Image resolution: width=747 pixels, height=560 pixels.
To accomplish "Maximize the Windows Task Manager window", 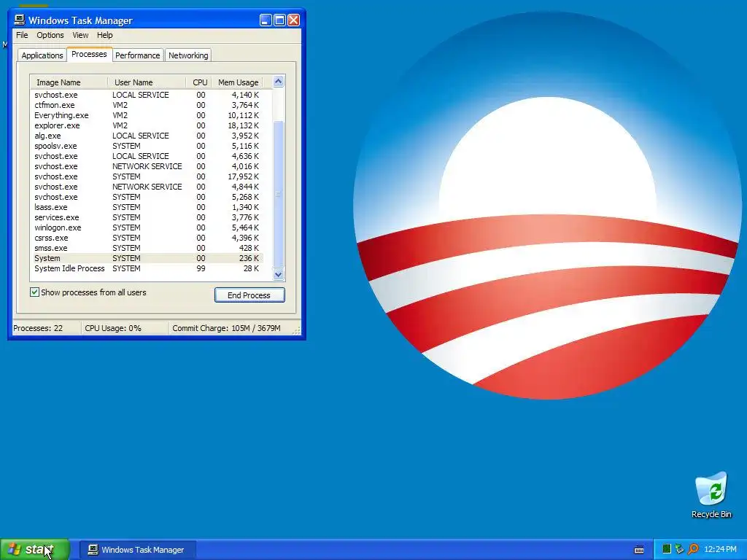I will [279, 20].
